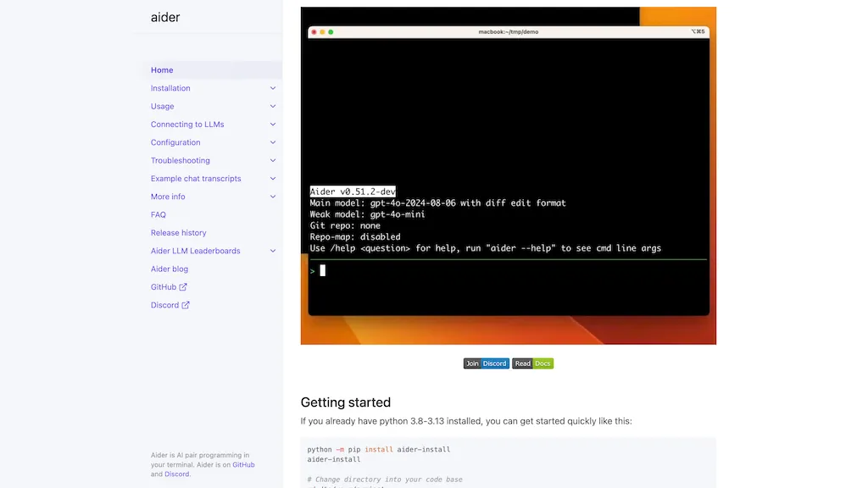Open the Aider blog link
Viewport: 868px width, 488px height.
(x=169, y=269)
